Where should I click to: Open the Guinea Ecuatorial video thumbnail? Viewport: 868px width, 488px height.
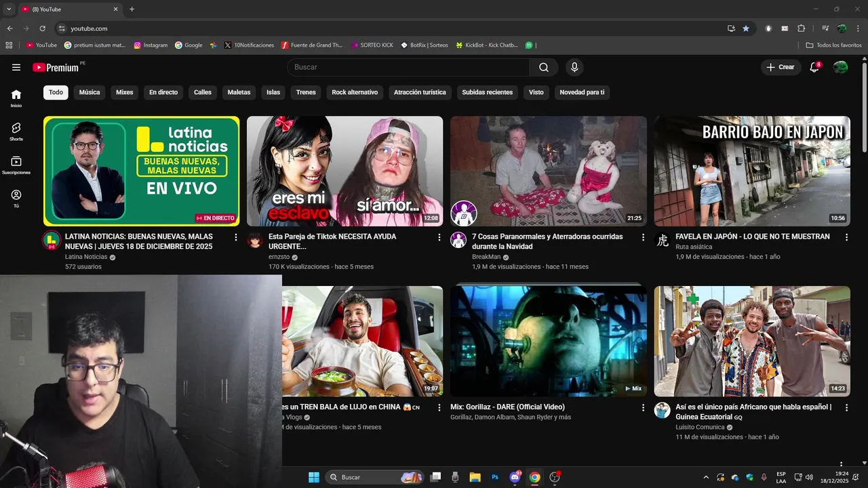(752, 342)
